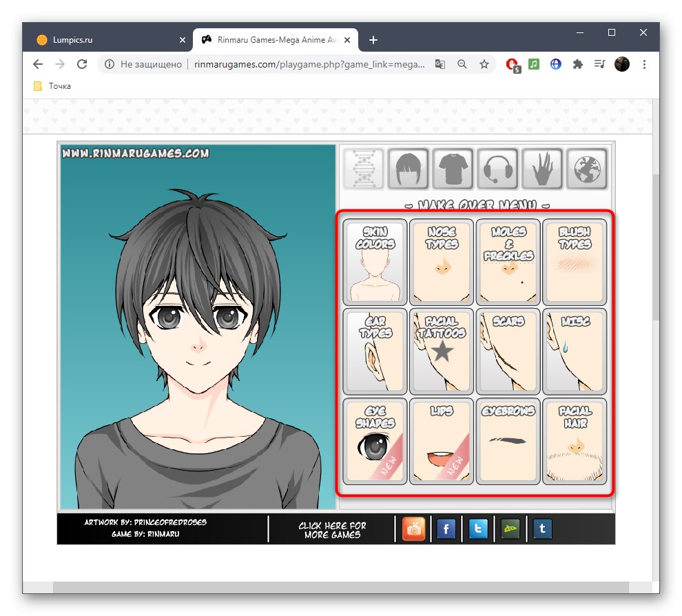Open the zoom magnifier icon
Image resolution: width=682 pixels, height=616 pixels.
[462, 64]
